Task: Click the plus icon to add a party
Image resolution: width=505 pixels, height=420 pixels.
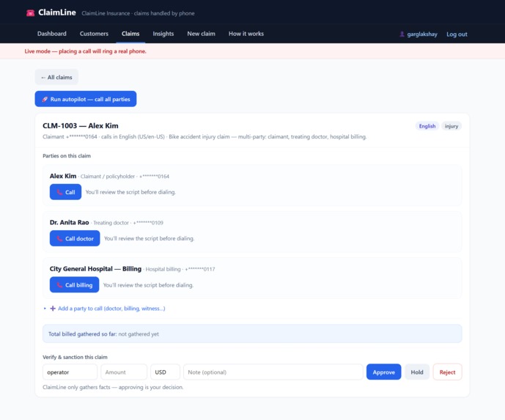Action: click(53, 309)
